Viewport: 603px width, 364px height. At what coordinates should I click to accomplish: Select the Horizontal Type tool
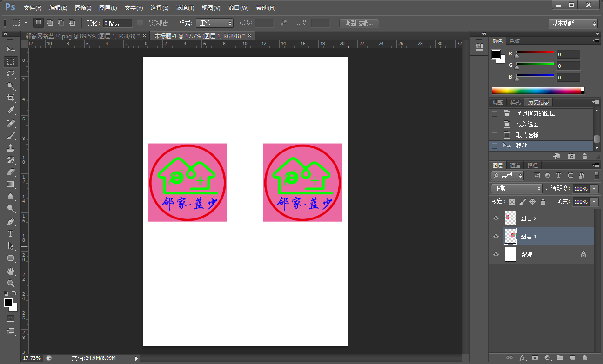click(11, 233)
